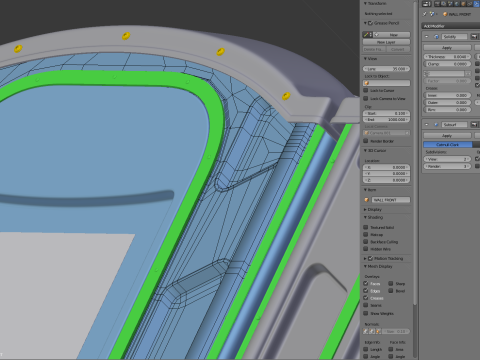This screenshot has width=480, height=360.
Task: Click the WALL FRONT item name field
Action: 391,200
